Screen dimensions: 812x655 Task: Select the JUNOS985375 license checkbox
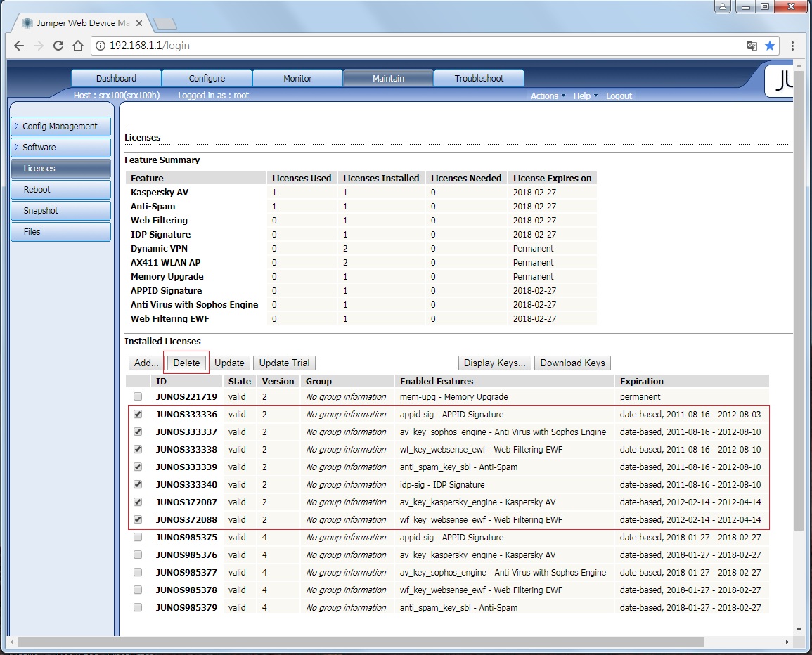(x=138, y=537)
